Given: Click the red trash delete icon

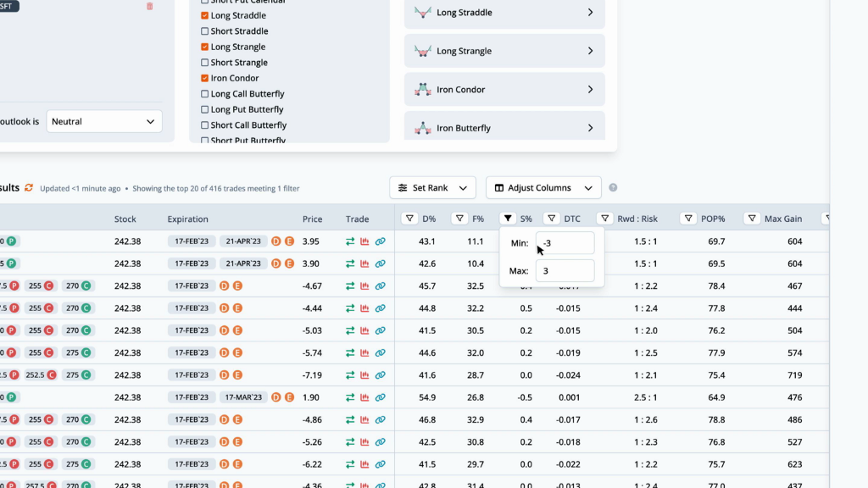Looking at the screenshot, I should [x=149, y=6].
